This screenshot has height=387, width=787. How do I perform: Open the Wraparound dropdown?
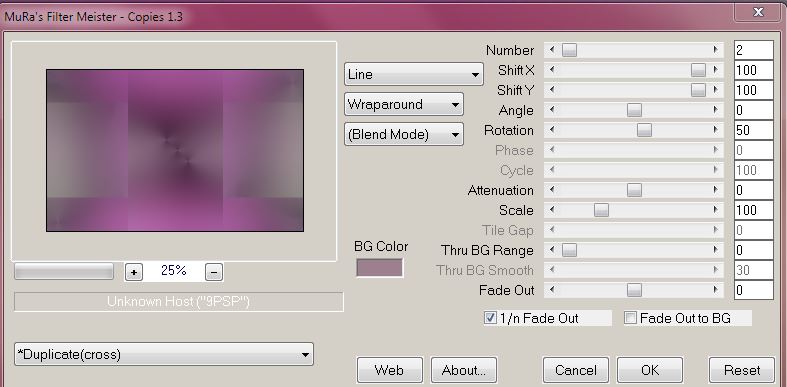click(x=404, y=104)
